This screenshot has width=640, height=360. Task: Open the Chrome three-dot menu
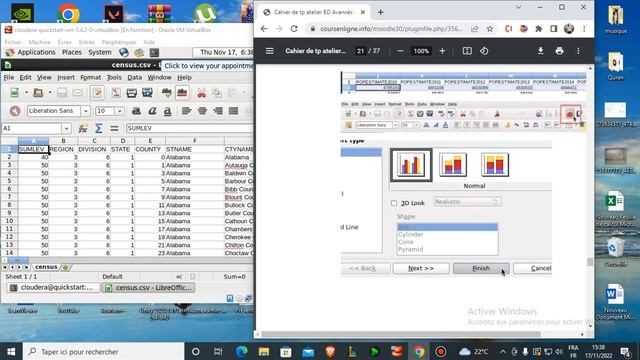pos(584,29)
